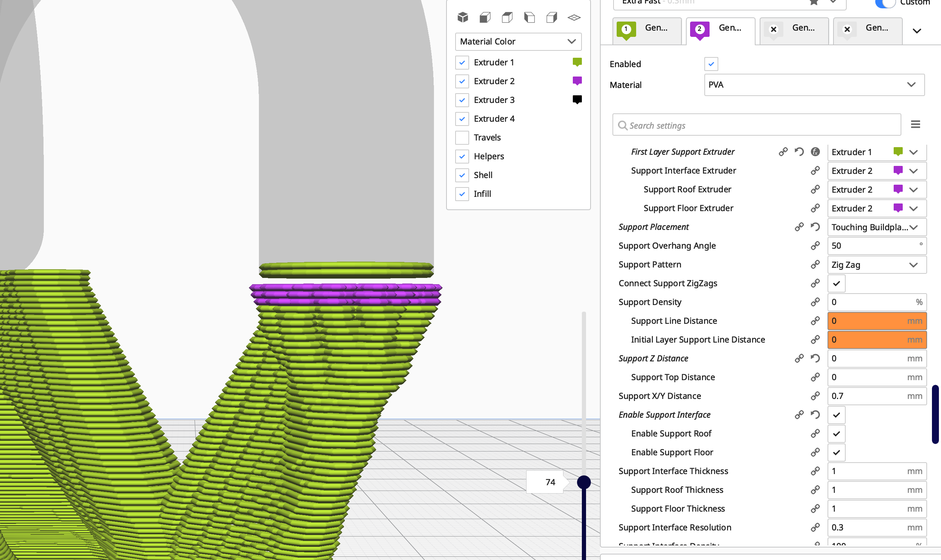Click Support X/Y Distance value 0.7
The width and height of the screenshot is (941, 560).
click(877, 396)
